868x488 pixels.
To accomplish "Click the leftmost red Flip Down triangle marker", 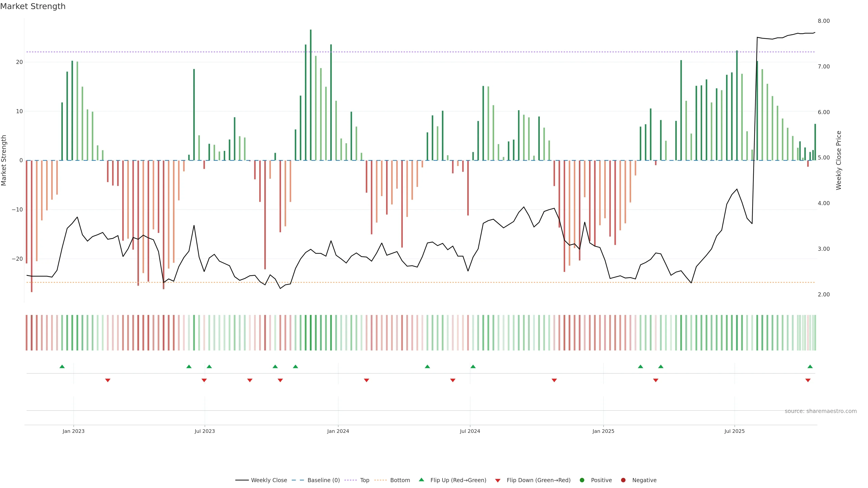I will point(108,380).
